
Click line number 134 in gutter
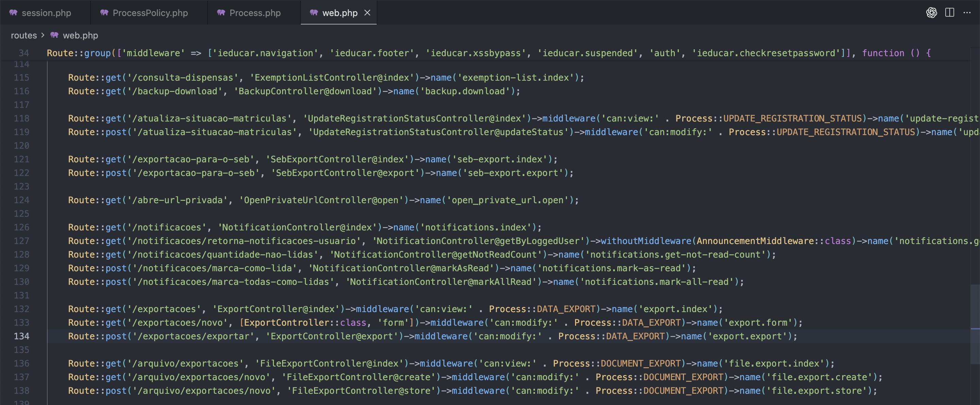pyautogui.click(x=22, y=336)
